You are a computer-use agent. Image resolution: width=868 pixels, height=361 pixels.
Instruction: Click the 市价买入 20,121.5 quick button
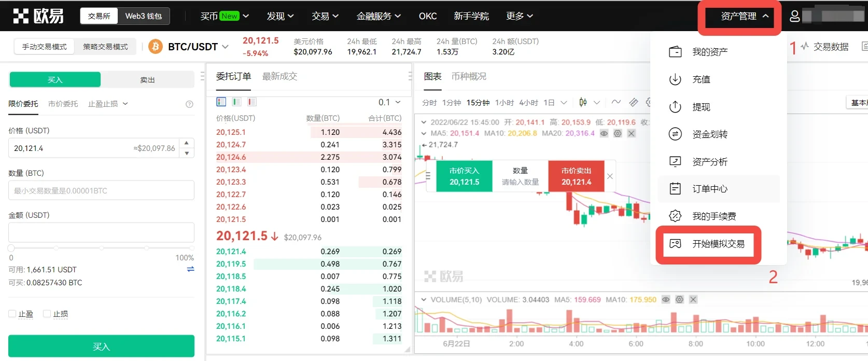click(x=464, y=176)
